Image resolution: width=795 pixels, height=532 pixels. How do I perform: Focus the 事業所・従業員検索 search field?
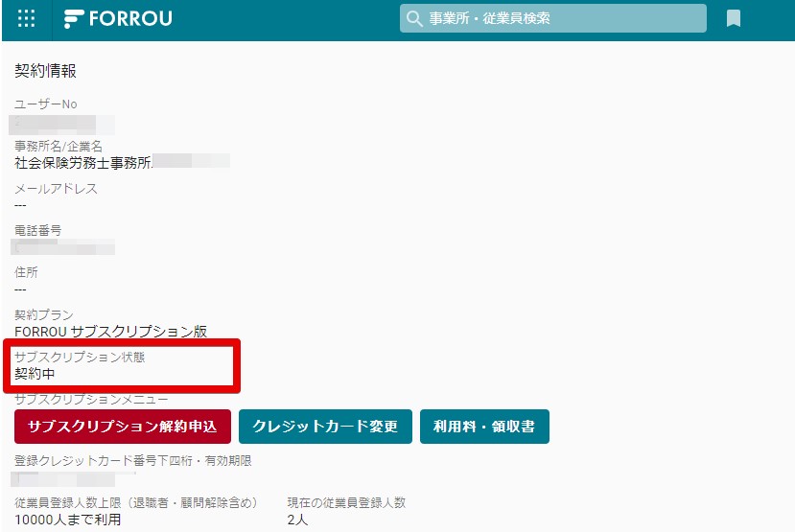(552, 18)
